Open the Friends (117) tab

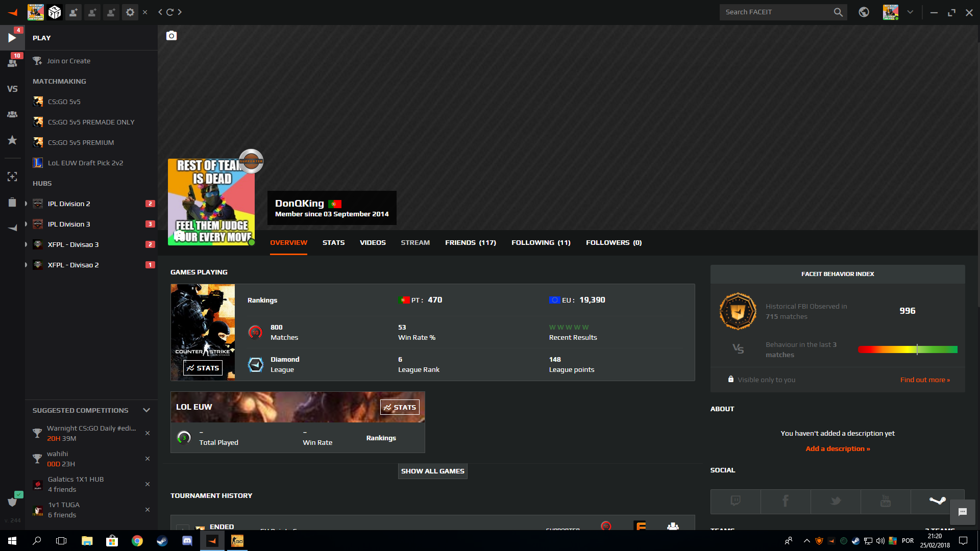click(x=470, y=243)
